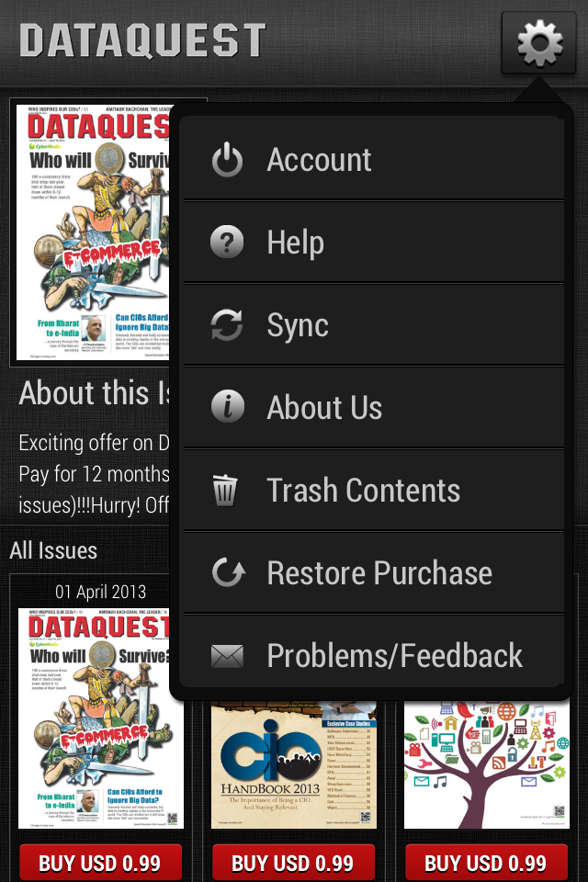Click the "About this Is" heading

point(95,392)
